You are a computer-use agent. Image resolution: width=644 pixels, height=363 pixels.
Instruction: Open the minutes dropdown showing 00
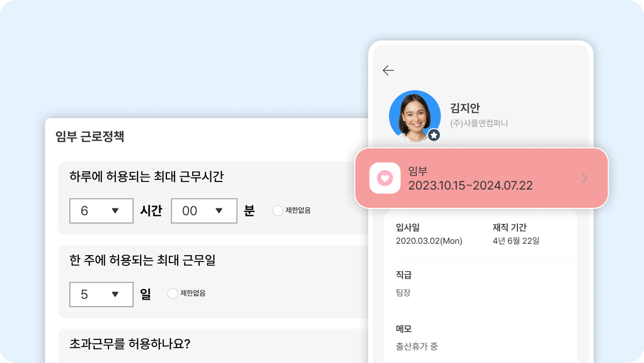[x=204, y=211]
